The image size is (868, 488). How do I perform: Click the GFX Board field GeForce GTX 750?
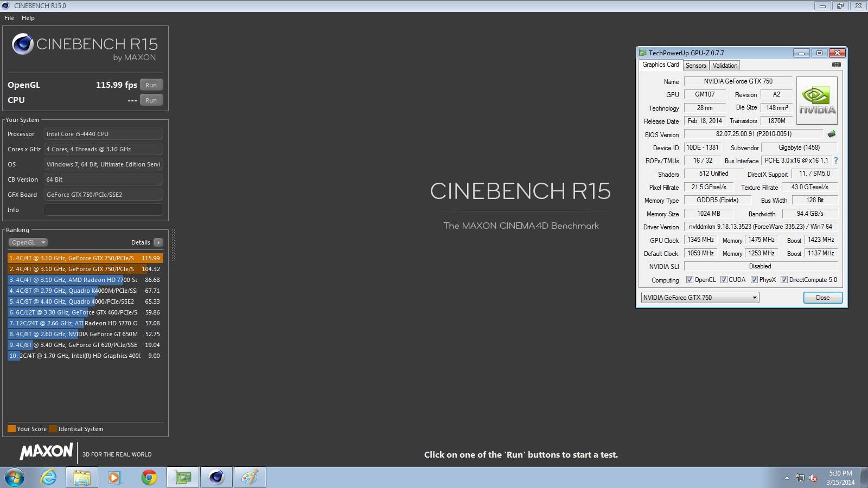[x=103, y=195]
